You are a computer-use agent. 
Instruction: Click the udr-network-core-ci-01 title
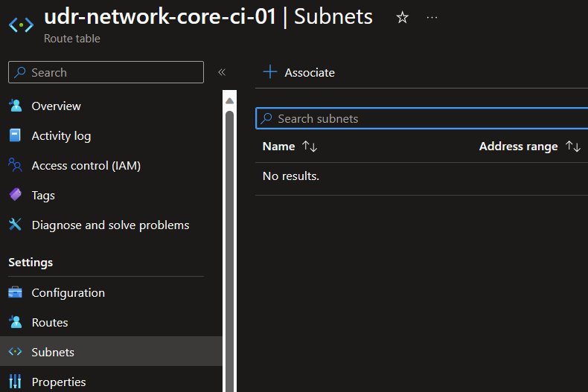pyautogui.click(x=160, y=17)
